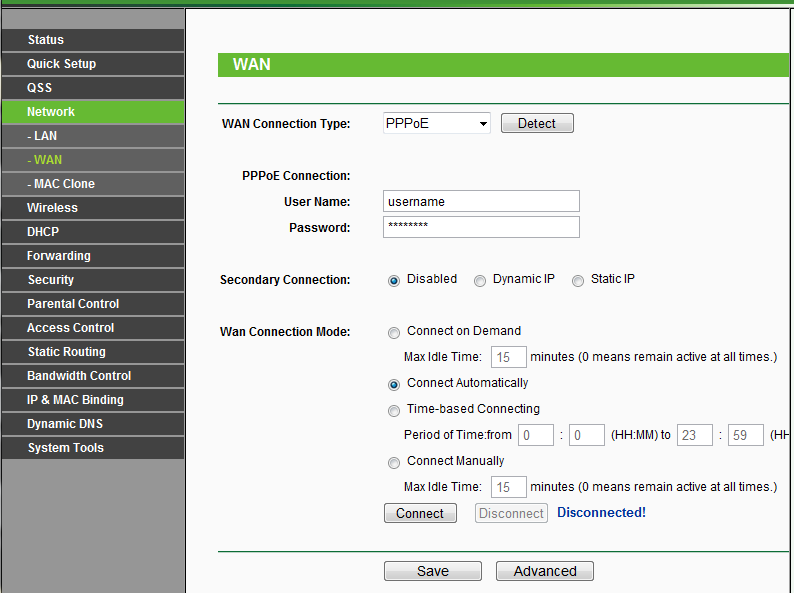Open the Wireless menu item

coord(93,208)
